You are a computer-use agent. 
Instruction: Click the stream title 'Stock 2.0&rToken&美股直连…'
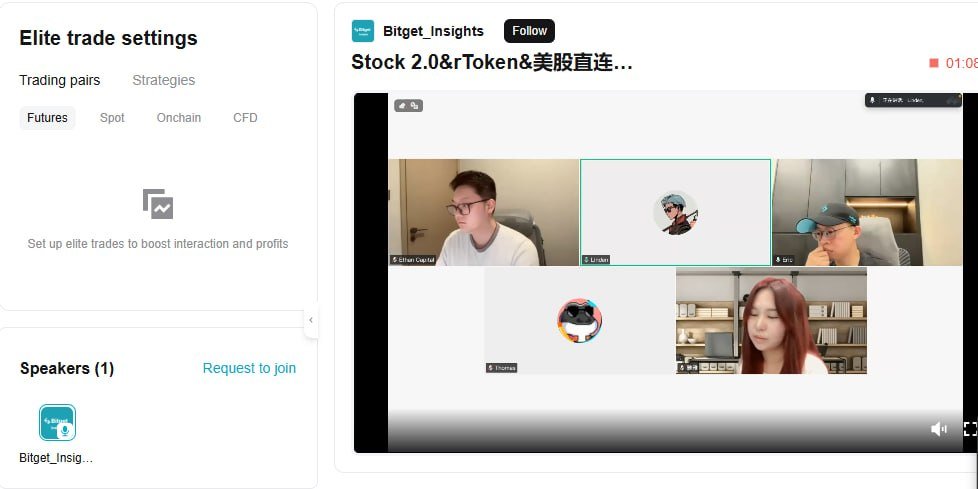coord(492,62)
